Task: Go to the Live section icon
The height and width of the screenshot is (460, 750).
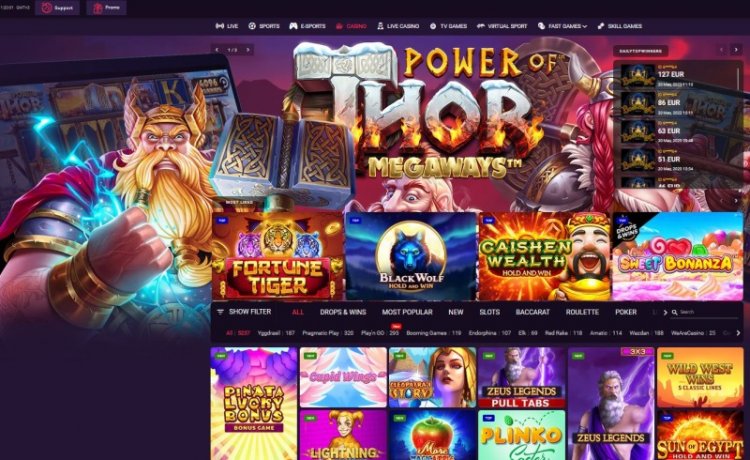Action: pos(220,26)
